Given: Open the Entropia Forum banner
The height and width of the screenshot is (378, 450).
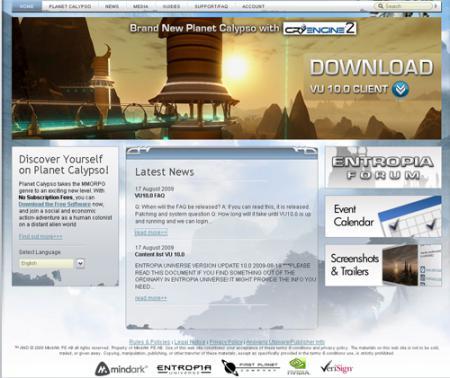Looking at the screenshot, I should [383, 167].
